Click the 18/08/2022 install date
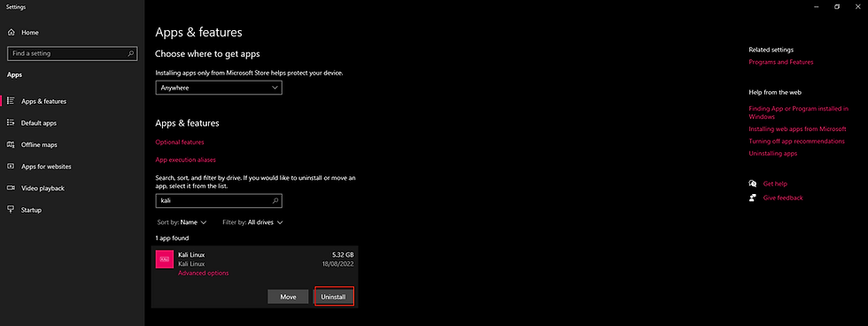This screenshot has width=868, height=326. (x=338, y=263)
